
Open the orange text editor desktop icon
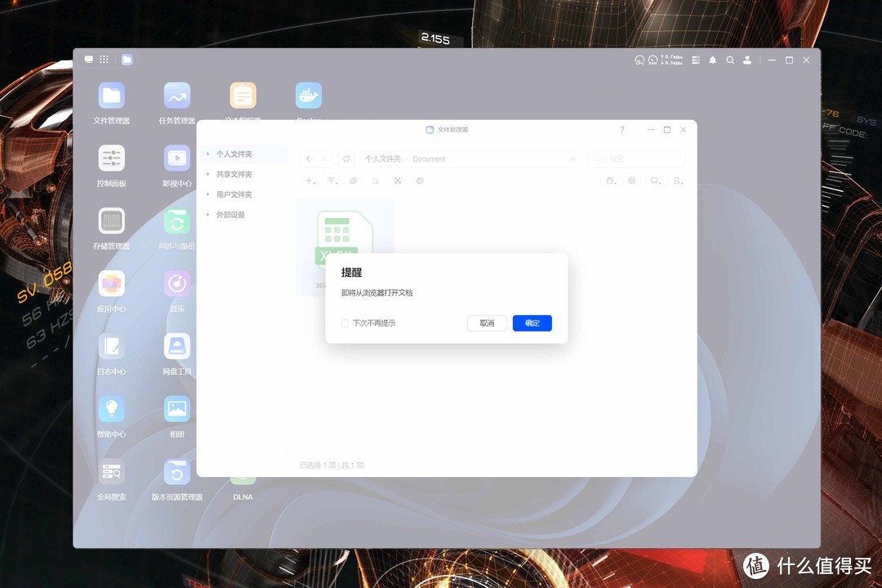pyautogui.click(x=243, y=96)
